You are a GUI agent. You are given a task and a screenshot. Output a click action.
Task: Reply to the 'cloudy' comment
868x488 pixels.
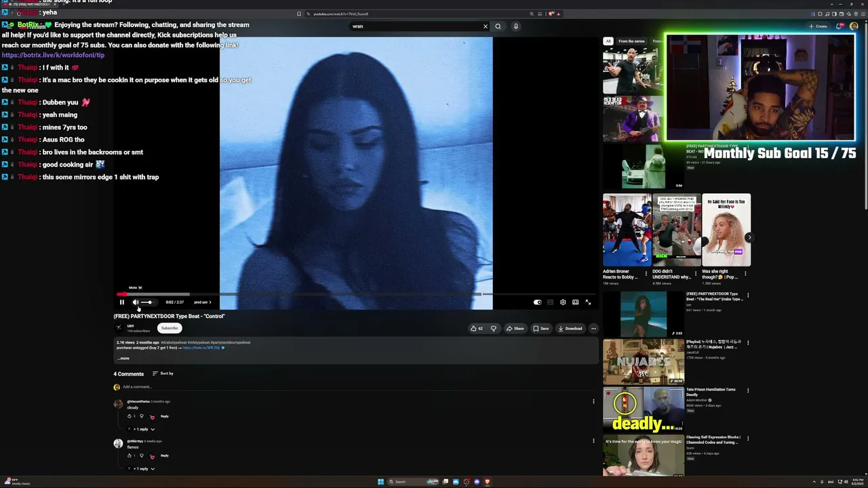[164, 416]
